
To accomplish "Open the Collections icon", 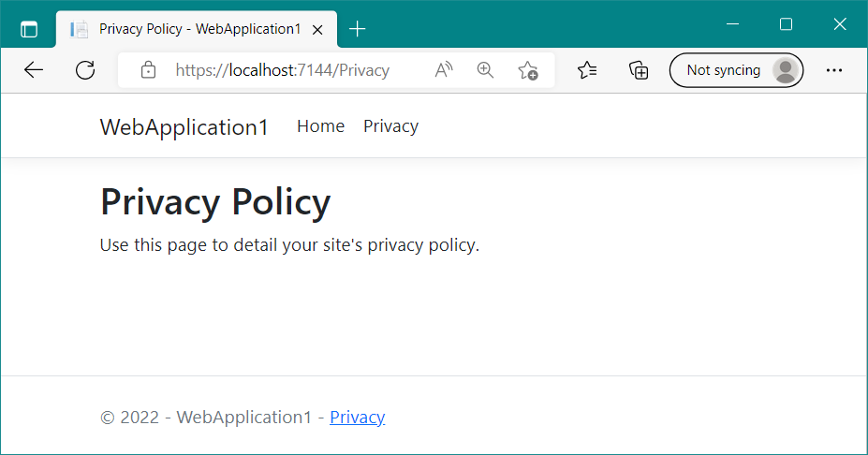I will point(639,70).
